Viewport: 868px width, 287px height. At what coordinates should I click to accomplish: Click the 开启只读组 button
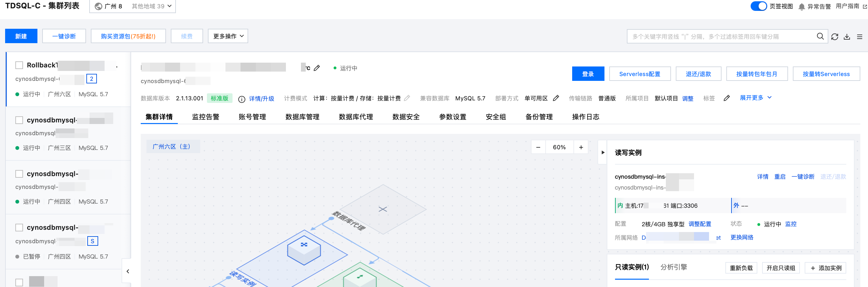pos(781,268)
